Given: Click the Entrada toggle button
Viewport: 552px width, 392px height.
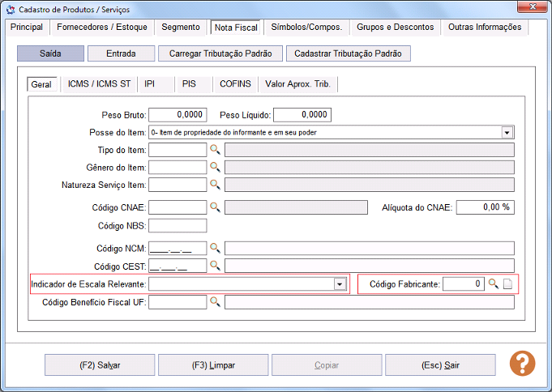Looking at the screenshot, I should 121,53.
